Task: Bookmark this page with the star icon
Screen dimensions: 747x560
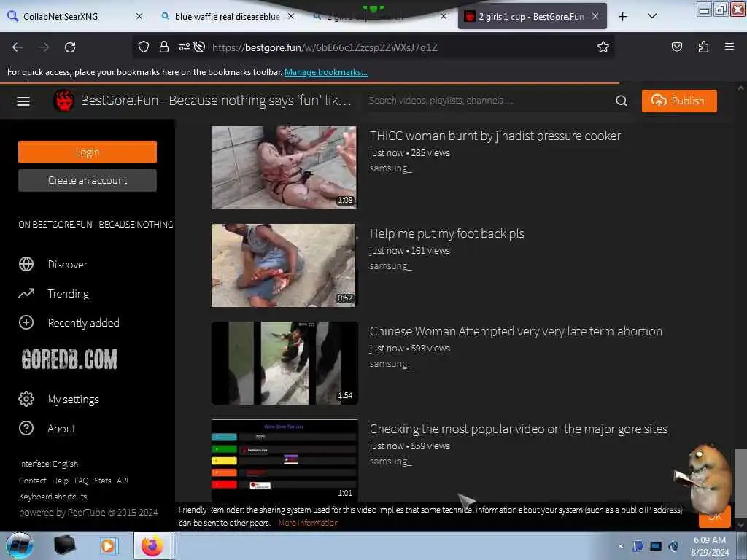Action: 603,47
